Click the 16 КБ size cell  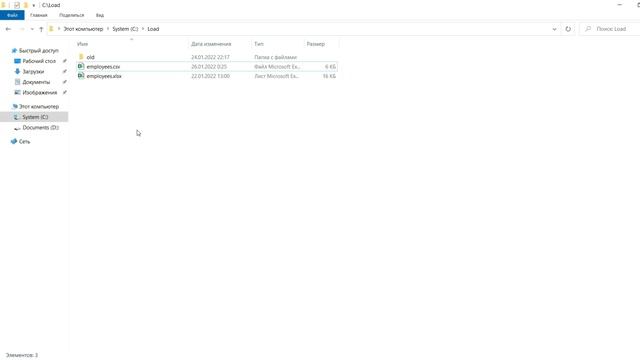click(329, 76)
